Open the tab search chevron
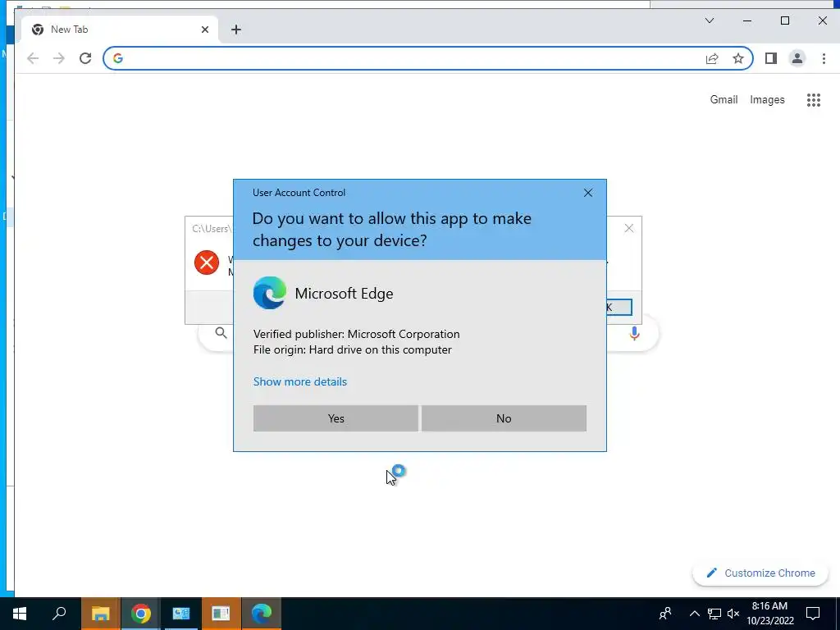Viewport: 840px width, 630px height. click(710, 21)
